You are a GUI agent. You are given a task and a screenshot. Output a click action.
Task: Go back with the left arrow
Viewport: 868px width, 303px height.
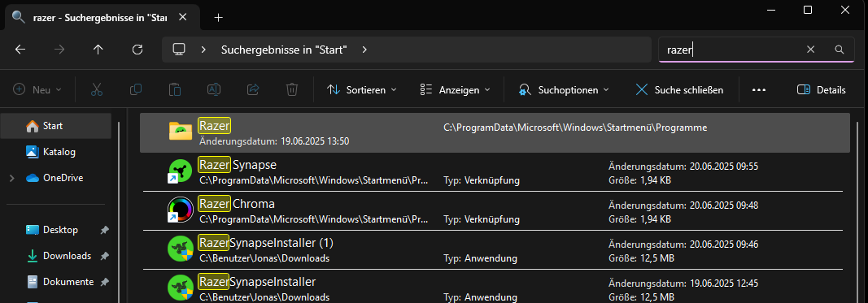coord(20,50)
